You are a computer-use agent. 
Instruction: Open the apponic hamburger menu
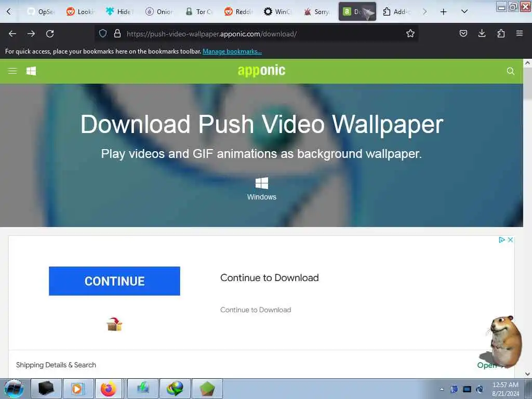pos(12,71)
